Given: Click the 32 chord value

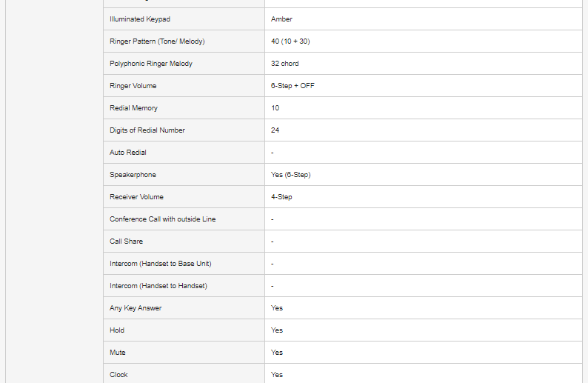Looking at the screenshot, I should pyautogui.click(x=285, y=64).
